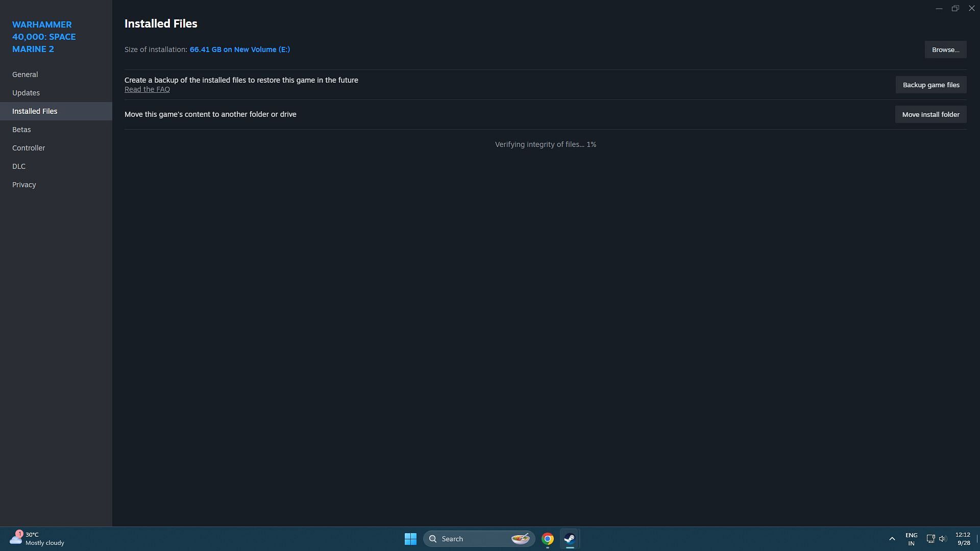The image size is (980, 551).
Task: Select the DLC sidebar option
Action: (x=18, y=166)
